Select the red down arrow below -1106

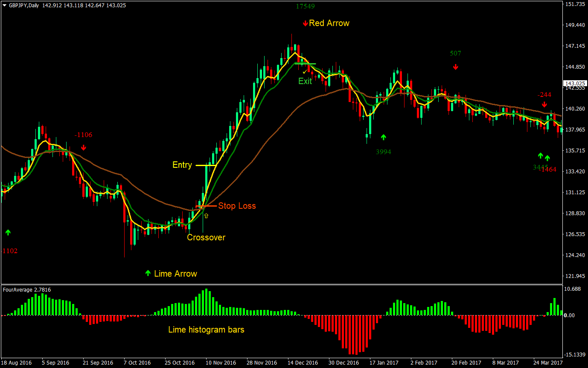click(x=84, y=147)
